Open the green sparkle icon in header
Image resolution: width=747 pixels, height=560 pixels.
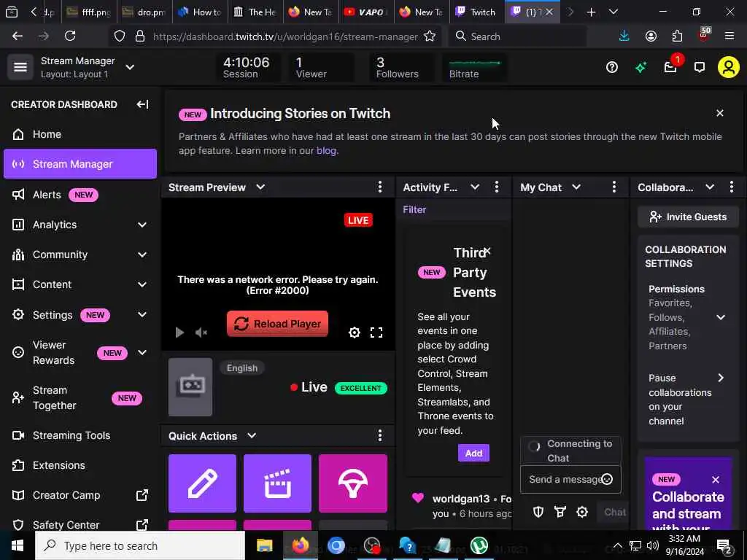[x=640, y=68]
